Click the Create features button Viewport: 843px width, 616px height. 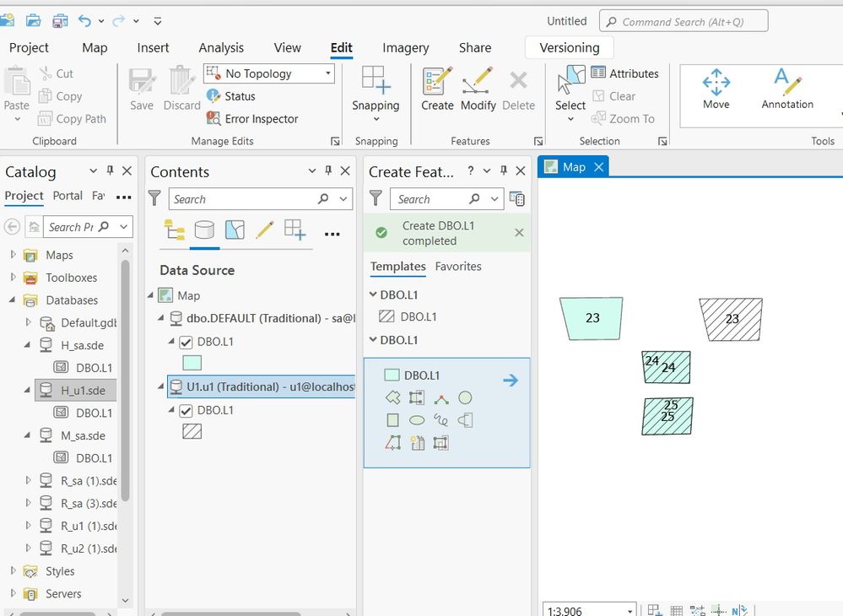coord(437,89)
